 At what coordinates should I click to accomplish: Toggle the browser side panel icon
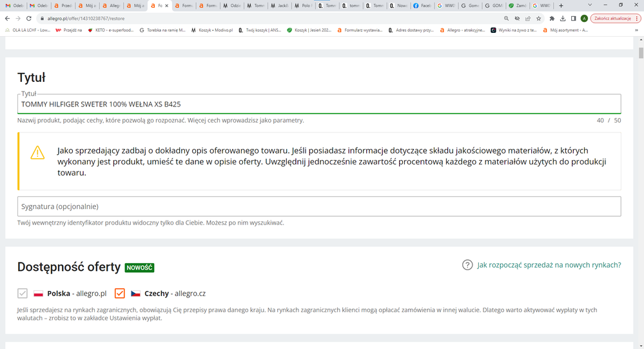[573, 19]
